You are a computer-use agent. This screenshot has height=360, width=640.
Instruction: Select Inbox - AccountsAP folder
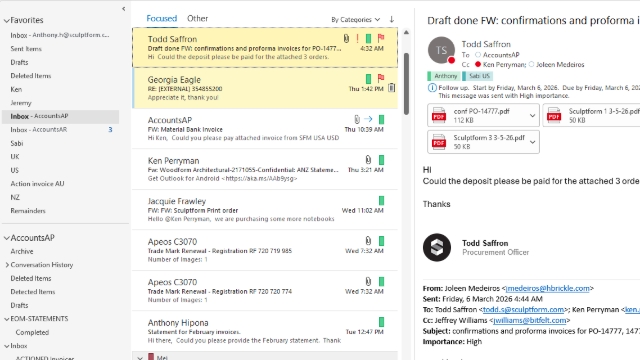tap(60, 116)
